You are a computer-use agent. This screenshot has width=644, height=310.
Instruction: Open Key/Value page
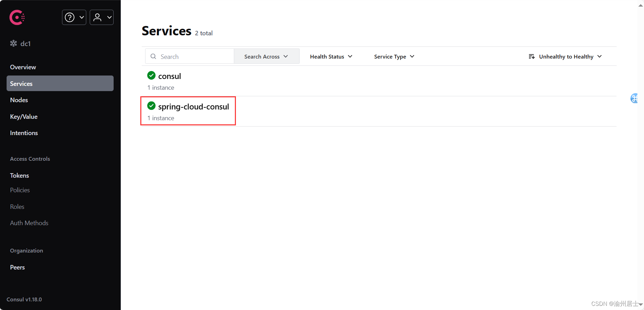point(24,117)
